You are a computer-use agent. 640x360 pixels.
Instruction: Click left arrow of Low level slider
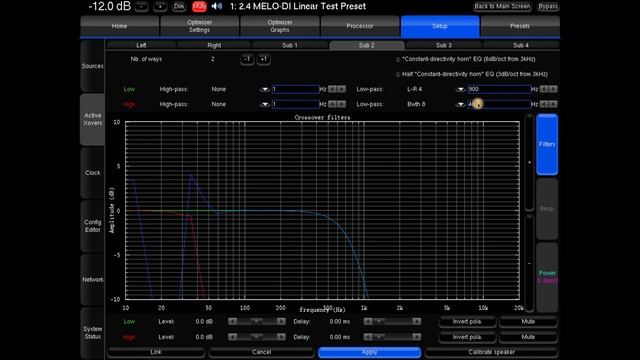point(233,322)
